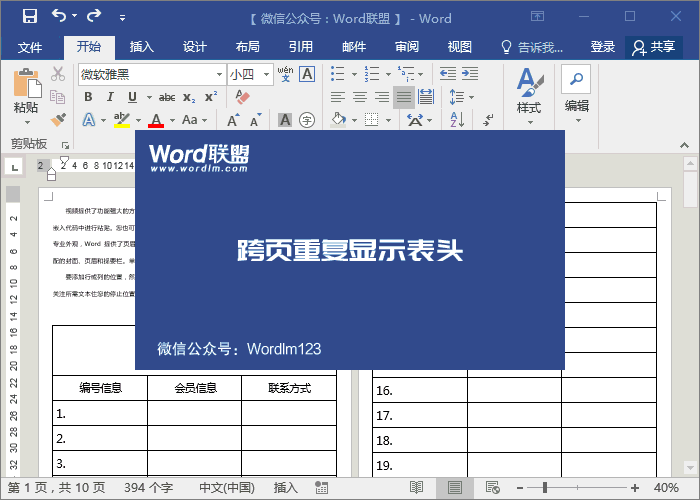Open the 剪贴板 dialog launcher
This screenshot has height=500, width=700.
[65, 145]
